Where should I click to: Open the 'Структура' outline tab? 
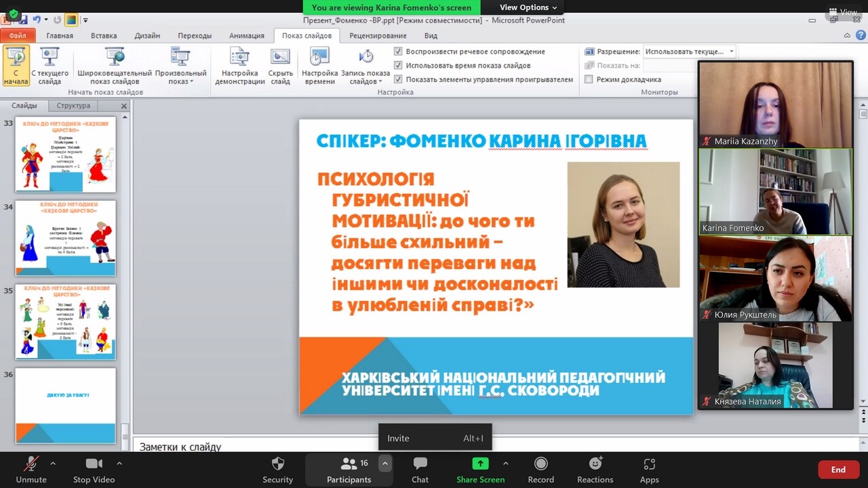pos(73,106)
